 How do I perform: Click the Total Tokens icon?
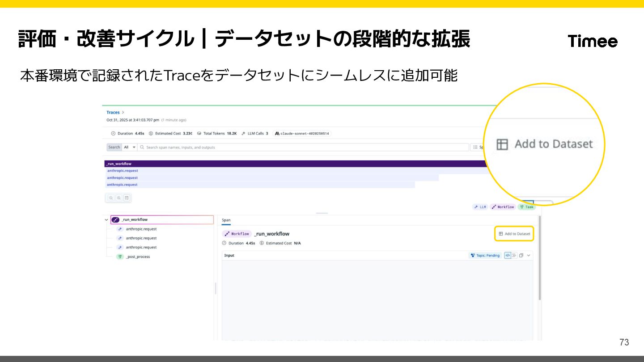pyautogui.click(x=199, y=134)
